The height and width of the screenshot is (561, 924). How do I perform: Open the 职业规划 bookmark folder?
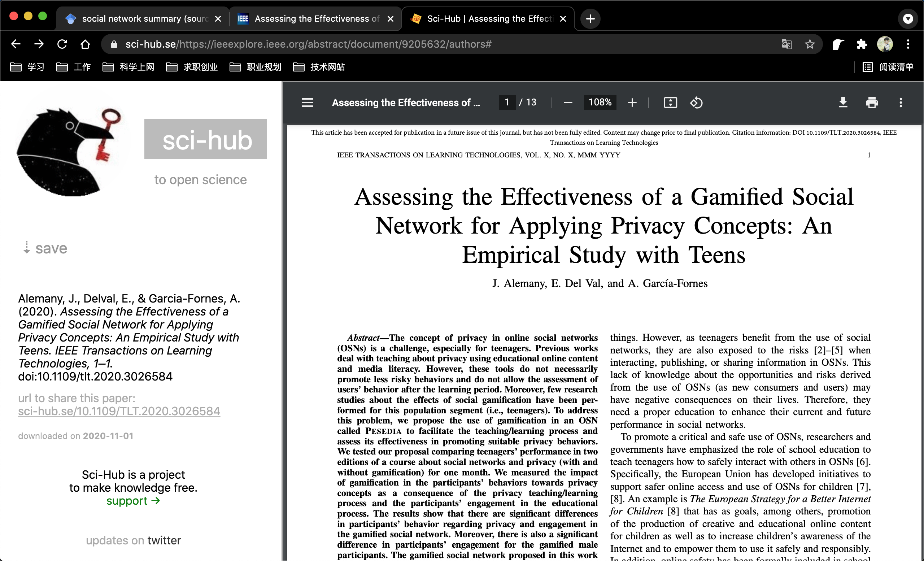click(256, 67)
